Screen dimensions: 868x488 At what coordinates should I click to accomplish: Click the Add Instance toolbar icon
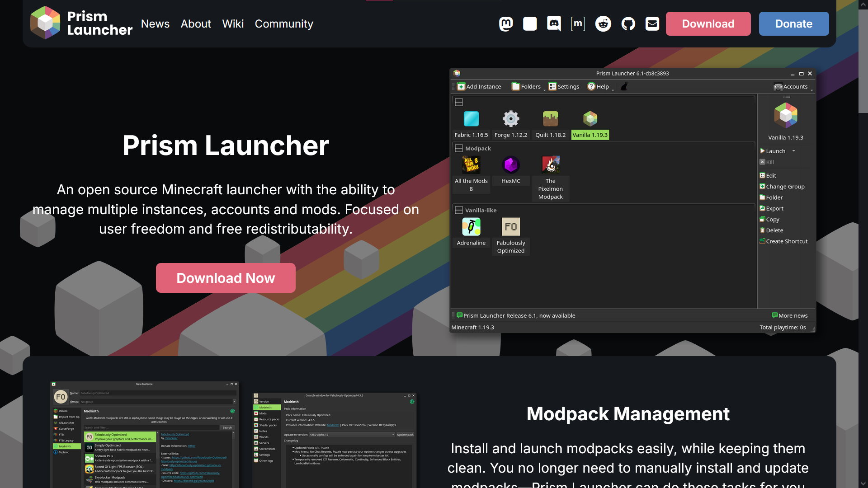tap(461, 86)
